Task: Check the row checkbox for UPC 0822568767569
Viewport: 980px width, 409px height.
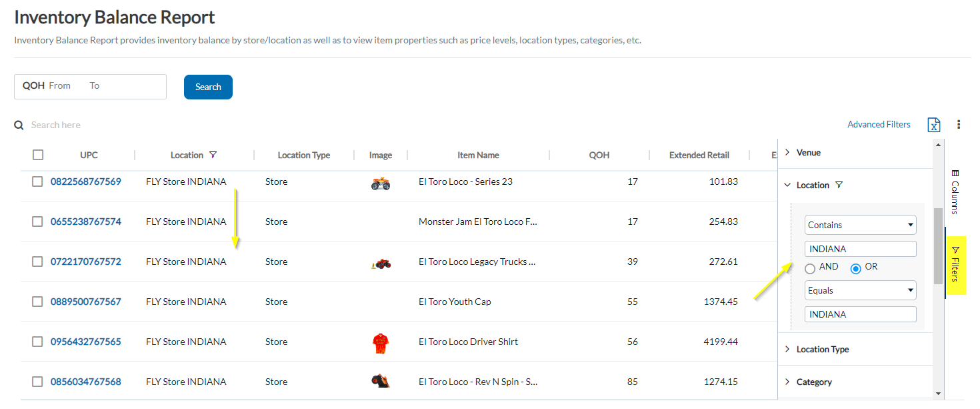Action: (x=37, y=181)
